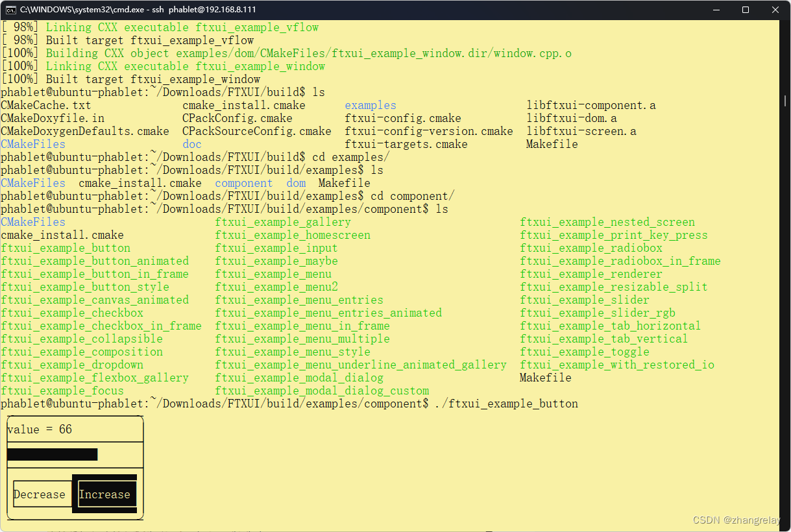
Task: Click the 'ftxui_example_menu_multiple' entry
Action: click(302, 339)
